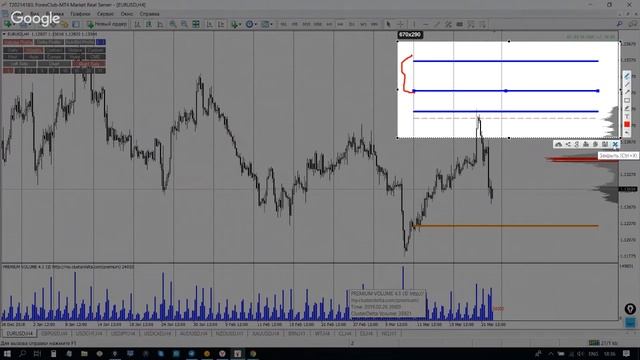Switch to the AUDUSD,H4 chart tab
This screenshot has width=640, height=360.
(193, 333)
